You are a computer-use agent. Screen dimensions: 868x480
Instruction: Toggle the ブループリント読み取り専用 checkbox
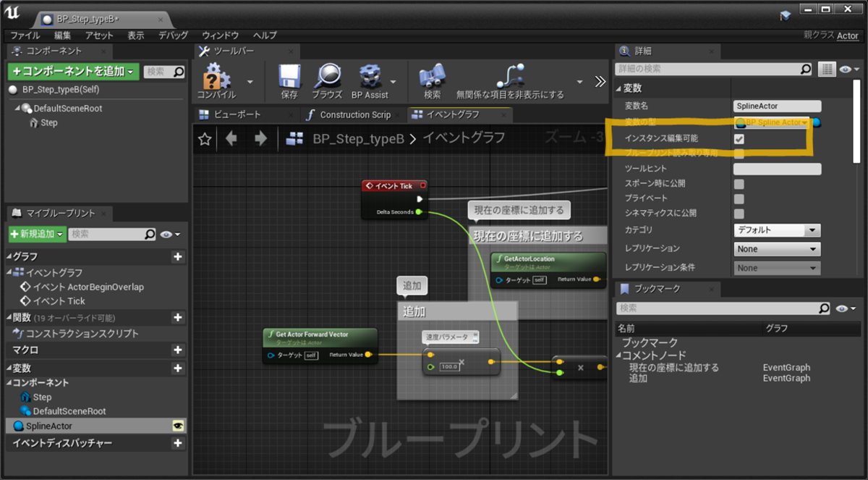point(739,153)
